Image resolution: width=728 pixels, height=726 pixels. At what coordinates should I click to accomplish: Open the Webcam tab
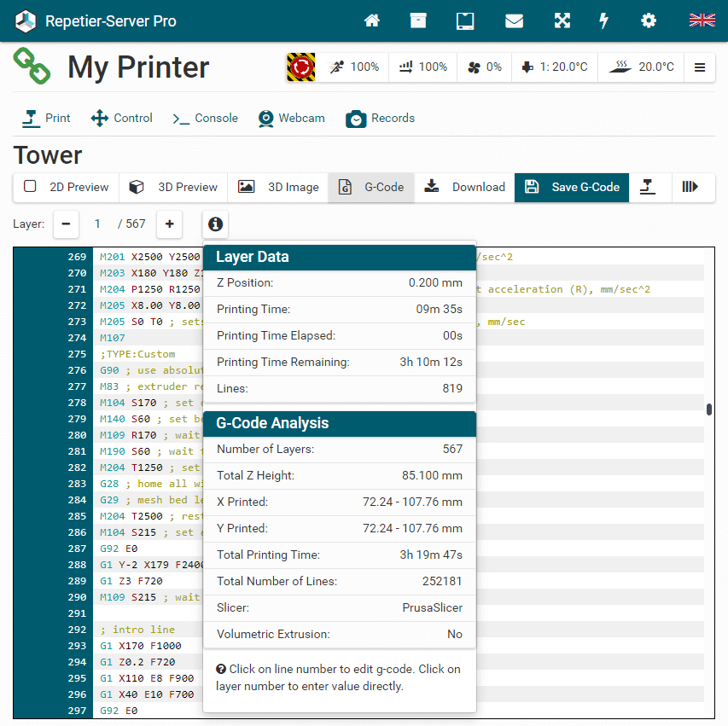292,119
